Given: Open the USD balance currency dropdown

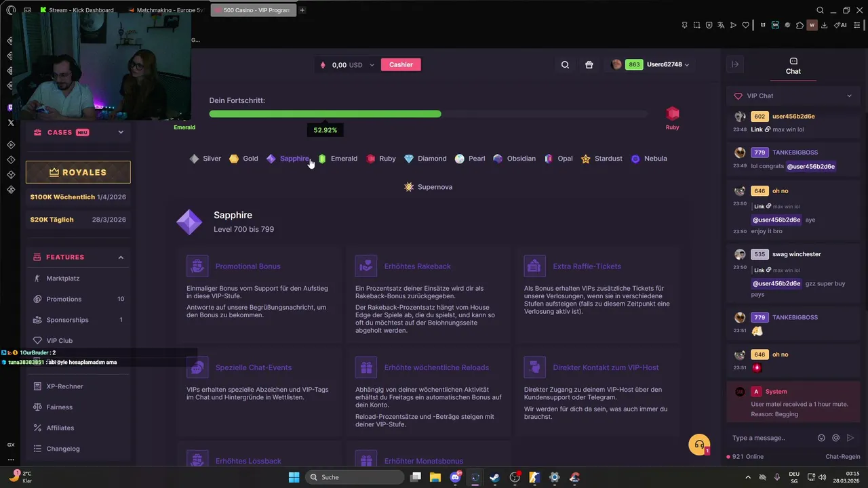Looking at the screenshot, I should (x=372, y=65).
